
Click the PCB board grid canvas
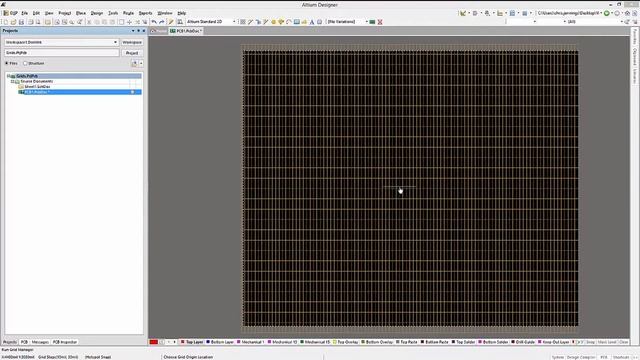410,188
